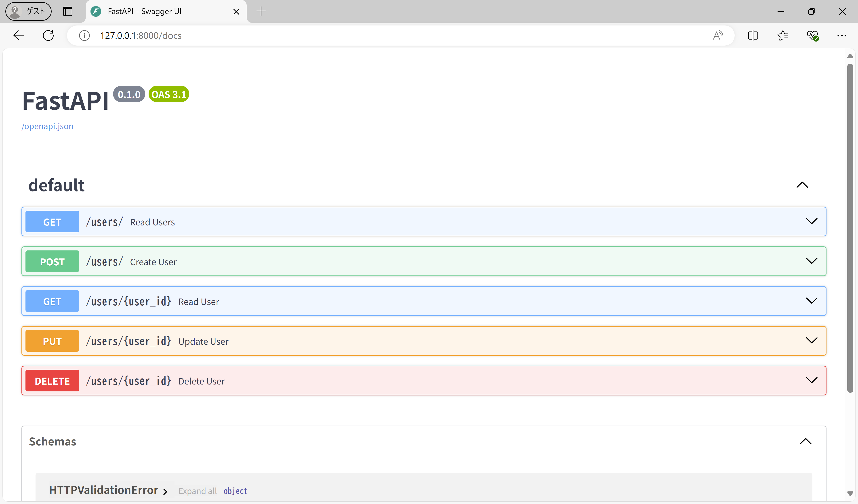The width and height of the screenshot is (858, 504).
Task: Open the /openapi.json link
Action: click(x=47, y=126)
